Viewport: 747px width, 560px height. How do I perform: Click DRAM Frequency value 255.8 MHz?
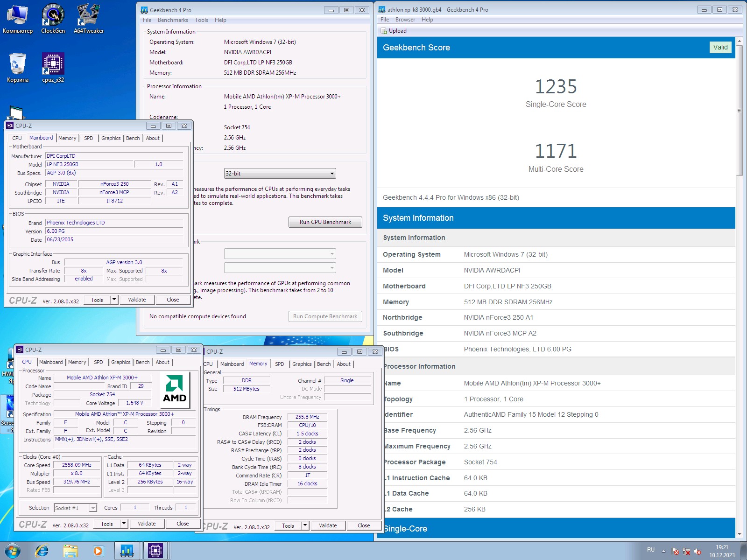tap(307, 417)
